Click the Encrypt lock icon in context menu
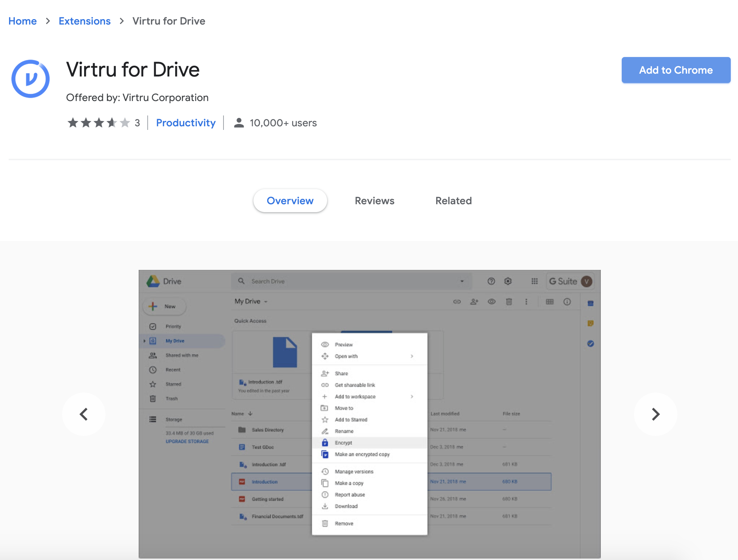The image size is (738, 560). (x=325, y=443)
